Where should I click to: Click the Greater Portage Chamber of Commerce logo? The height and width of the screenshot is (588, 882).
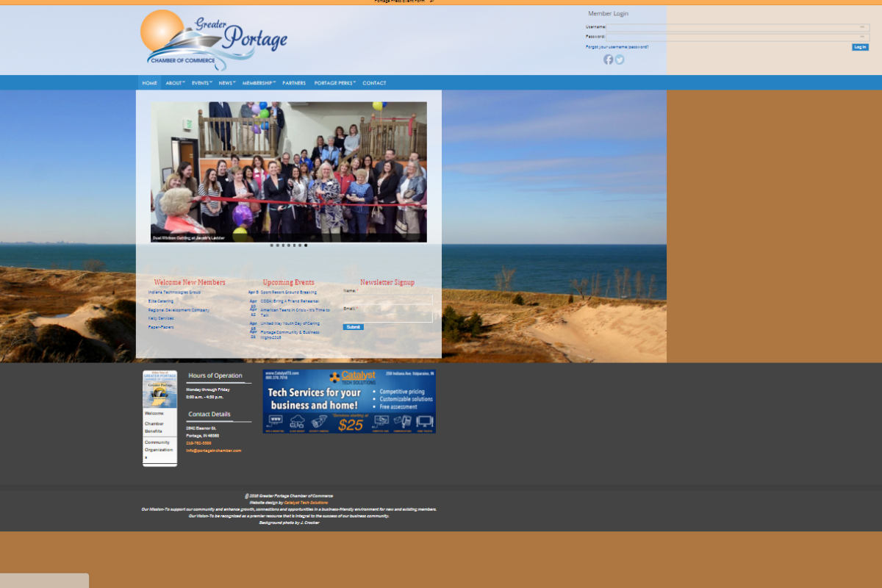click(213, 39)
